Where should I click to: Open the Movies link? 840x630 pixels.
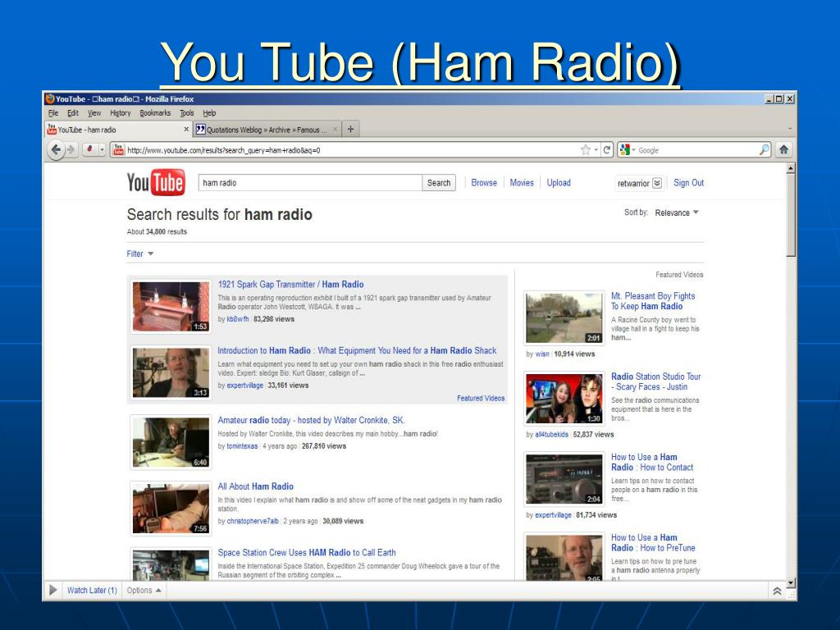(521, 183)
